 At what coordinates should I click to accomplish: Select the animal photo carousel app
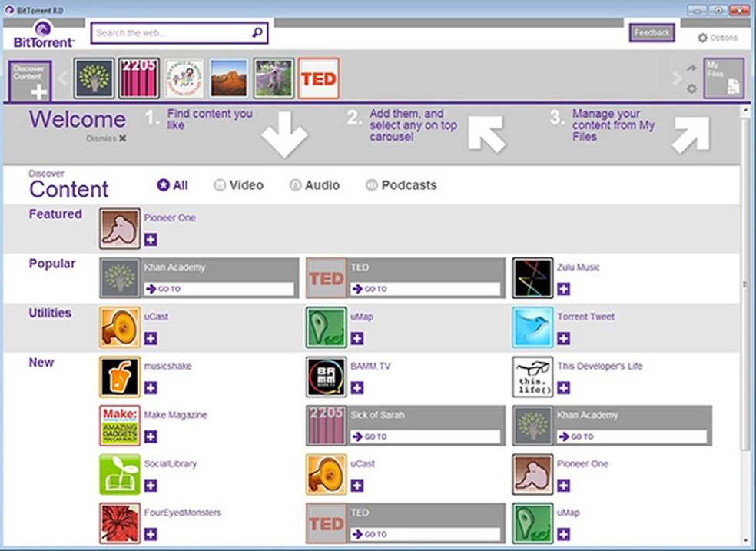[274, 78]
